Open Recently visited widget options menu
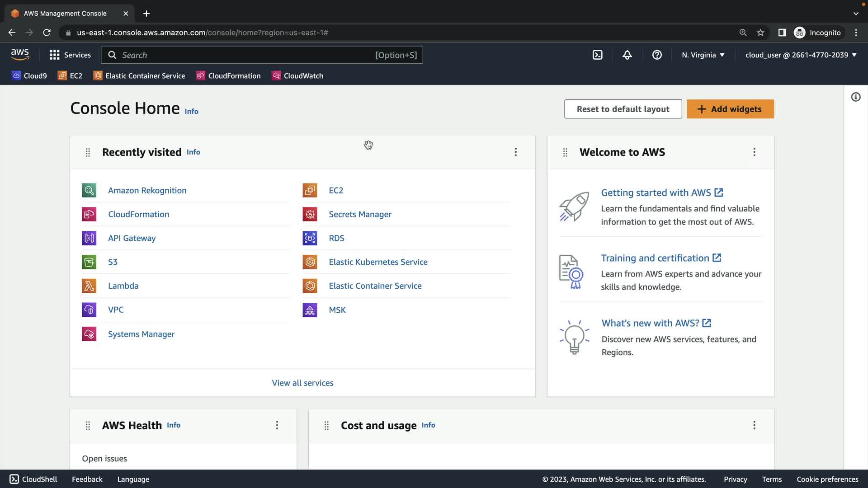Screen dimensions: 868x488 point(515,152)
